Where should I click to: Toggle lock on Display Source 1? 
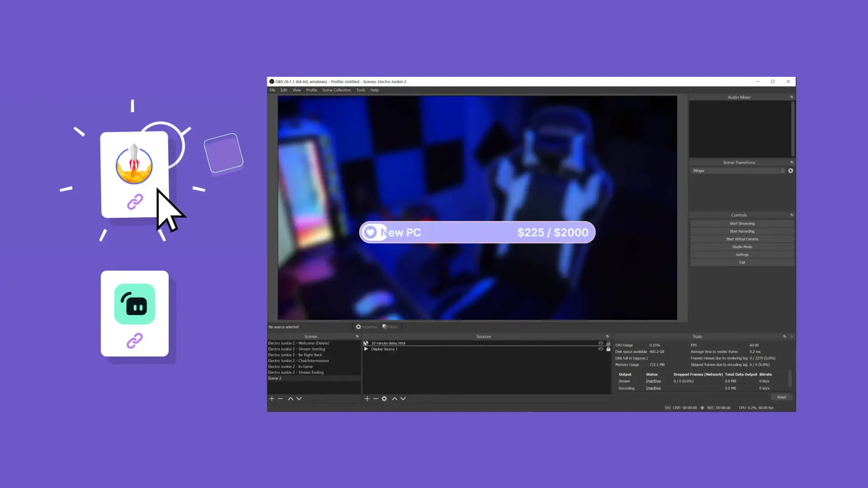pos(609,349)
